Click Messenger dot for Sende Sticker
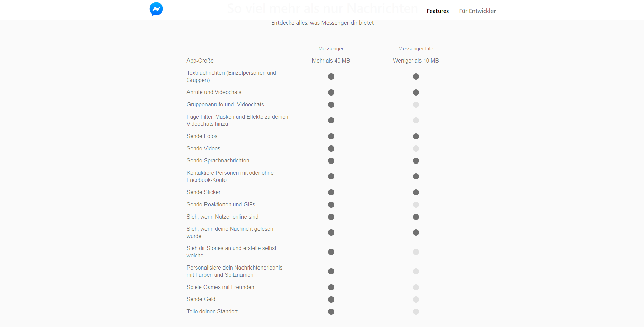 pyautogui.click(x=331, y=192)
